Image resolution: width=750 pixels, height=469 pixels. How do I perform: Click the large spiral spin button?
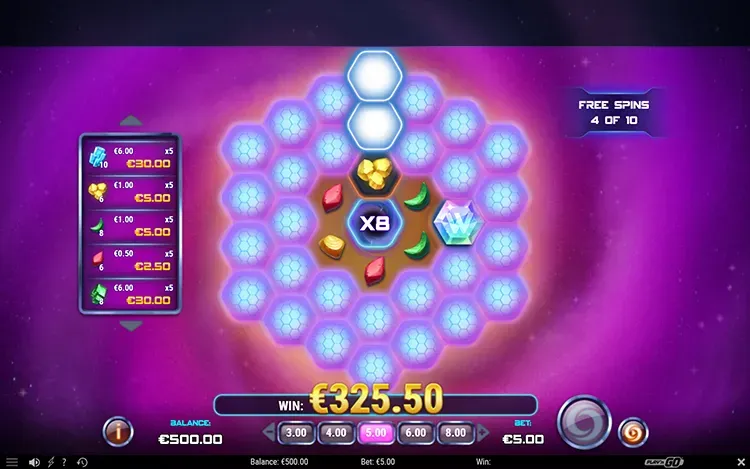(x=584, y=423)
